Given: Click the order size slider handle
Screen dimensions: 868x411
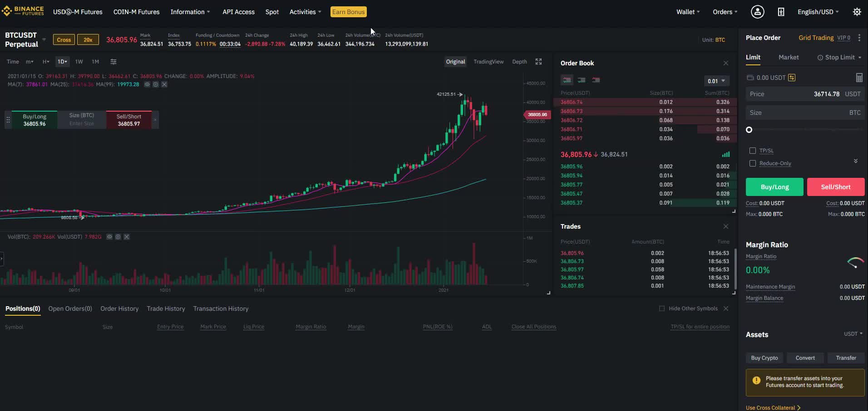Looking at the screenshot, I should (x=749, y=130).
